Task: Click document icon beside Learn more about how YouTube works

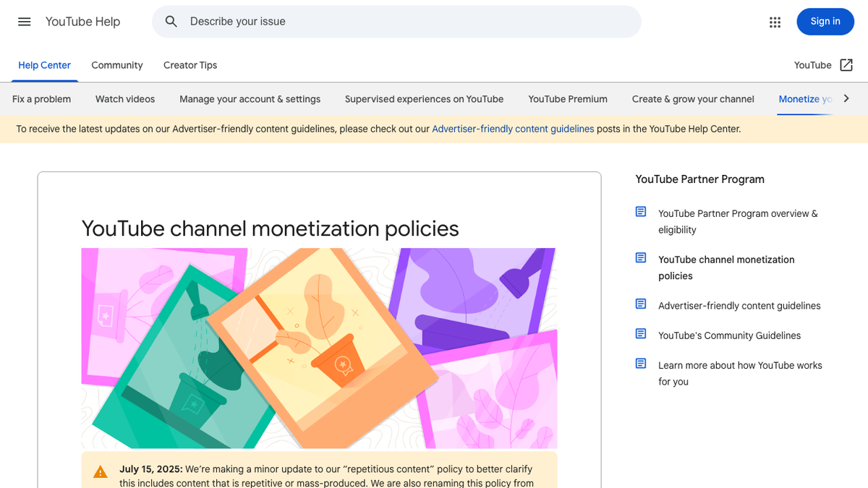Action: [x=641, y=364]
